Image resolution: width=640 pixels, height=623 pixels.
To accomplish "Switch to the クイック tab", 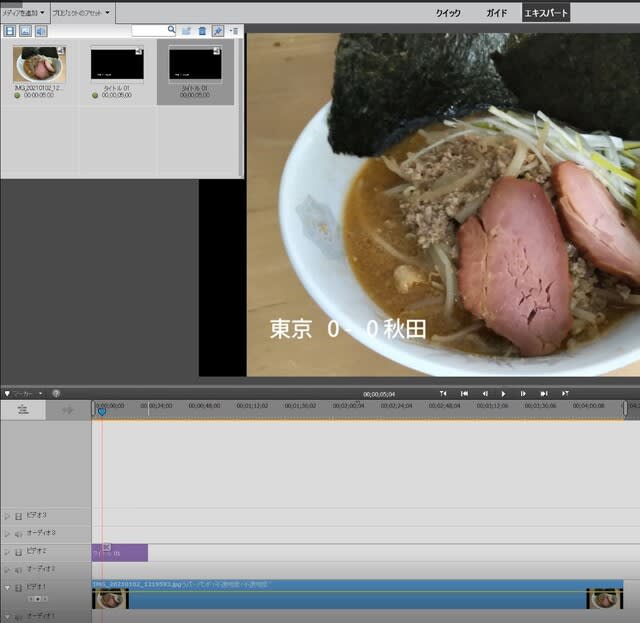I will [448, 13].
